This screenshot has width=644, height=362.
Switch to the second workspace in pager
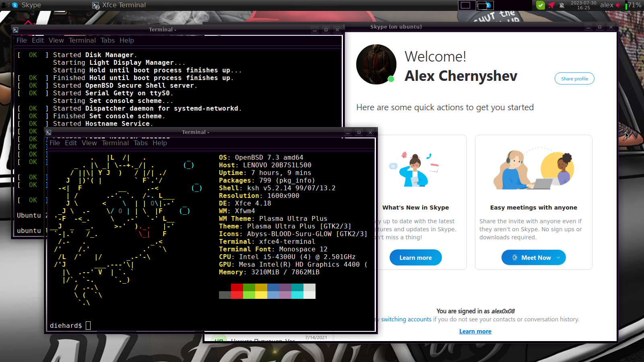tap(485, 5)
